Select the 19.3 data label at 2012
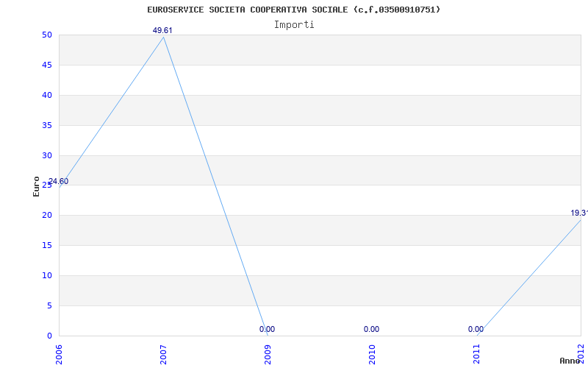 pos(579,213)
